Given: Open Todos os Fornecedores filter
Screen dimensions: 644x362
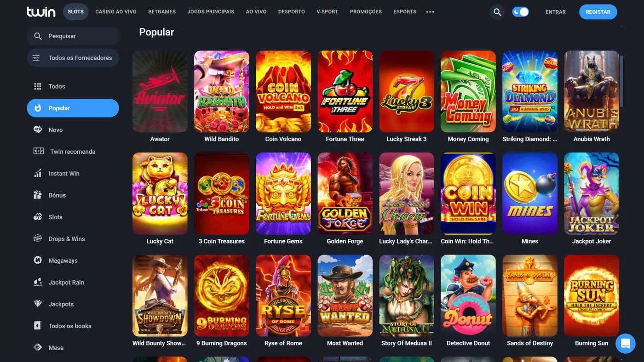Looking at the screenshot, I should pos(73,58).
